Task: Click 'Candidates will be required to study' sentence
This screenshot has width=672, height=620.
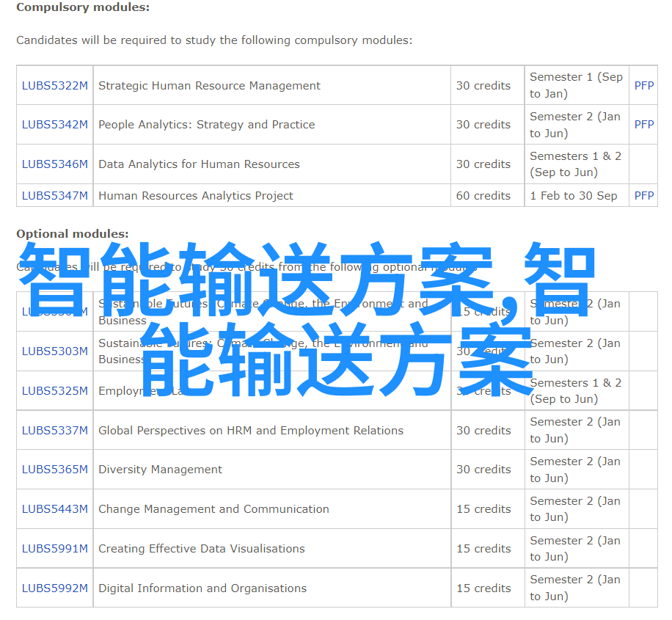Action: click(x=214, y=40)
